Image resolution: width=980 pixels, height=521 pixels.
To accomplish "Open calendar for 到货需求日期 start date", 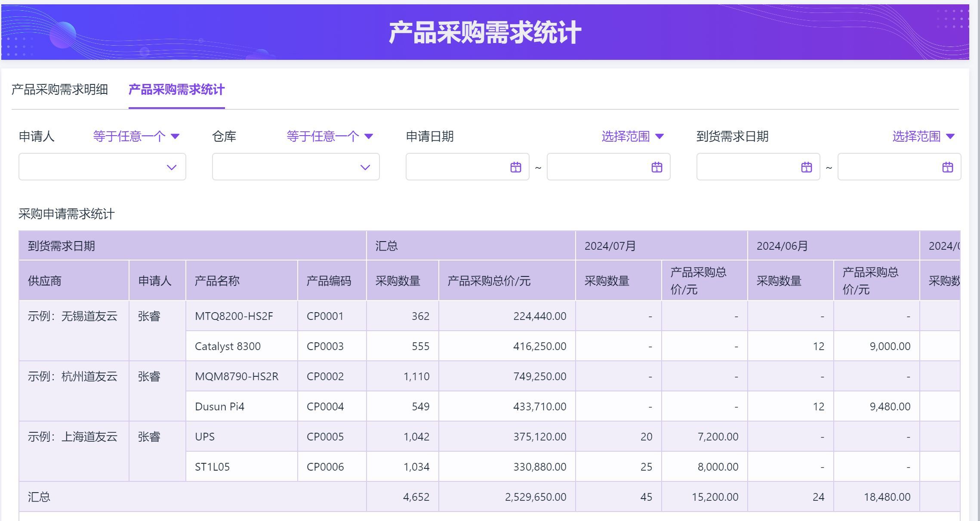I will [806, 167].
